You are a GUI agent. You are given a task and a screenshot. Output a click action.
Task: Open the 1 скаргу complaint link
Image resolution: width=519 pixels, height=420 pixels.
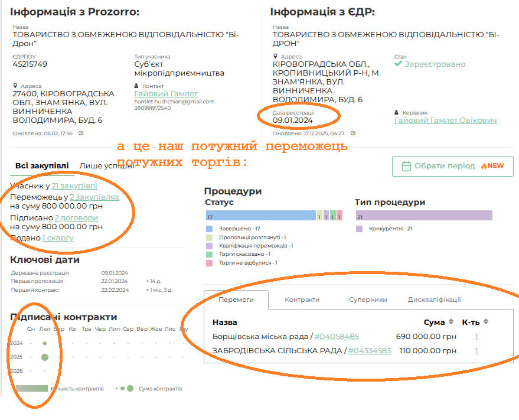(58, 238)
